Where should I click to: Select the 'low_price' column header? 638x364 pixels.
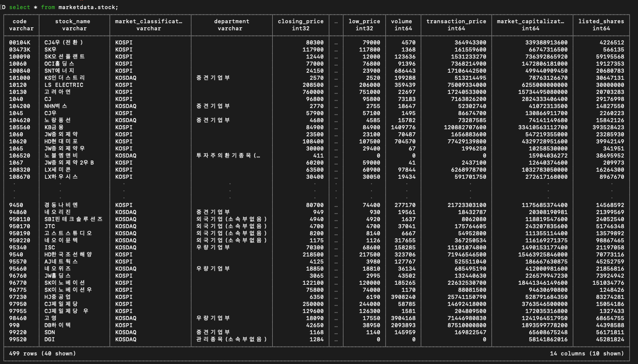click(x=364, y=21)
